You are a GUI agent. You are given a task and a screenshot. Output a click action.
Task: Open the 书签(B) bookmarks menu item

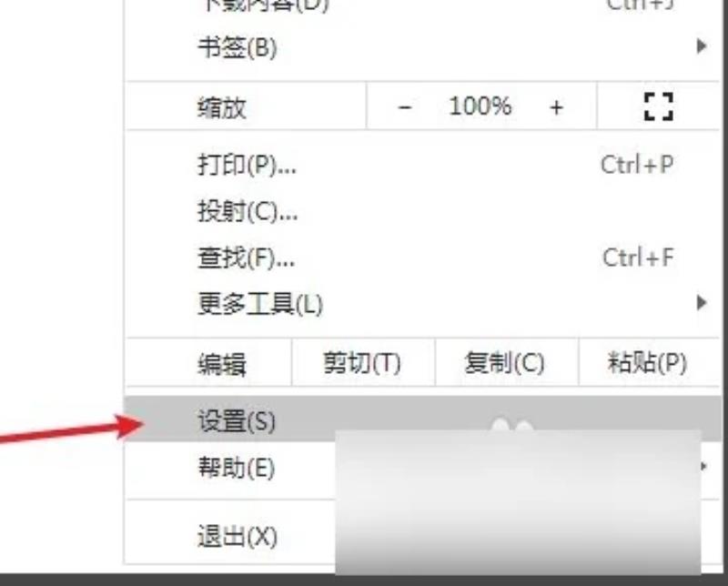(422, 46)
